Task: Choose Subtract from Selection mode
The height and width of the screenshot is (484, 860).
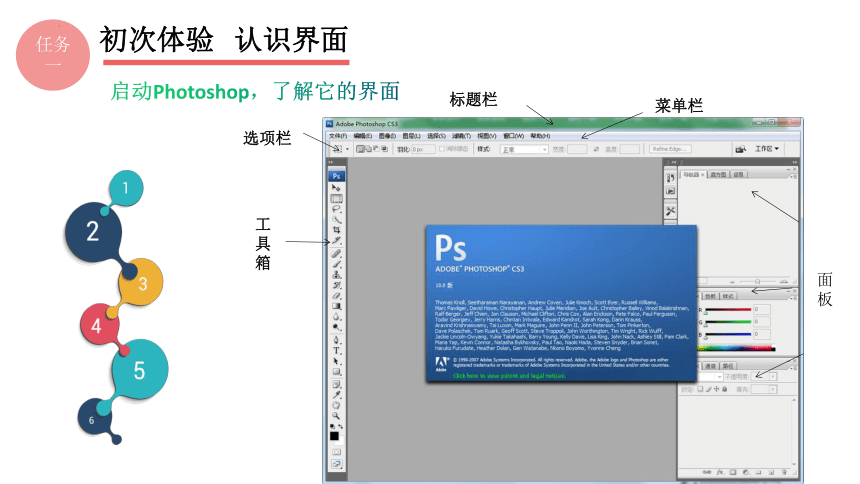Action: tap(376, 149)
